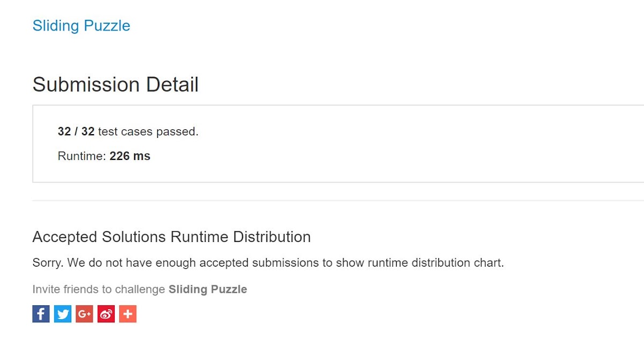Share via the Twitter icon

pos(63,314)
